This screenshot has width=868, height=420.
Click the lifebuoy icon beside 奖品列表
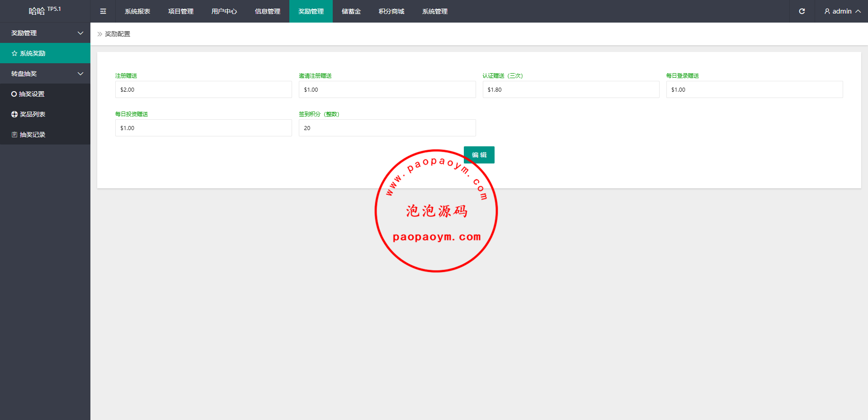[x=14, y=114]
